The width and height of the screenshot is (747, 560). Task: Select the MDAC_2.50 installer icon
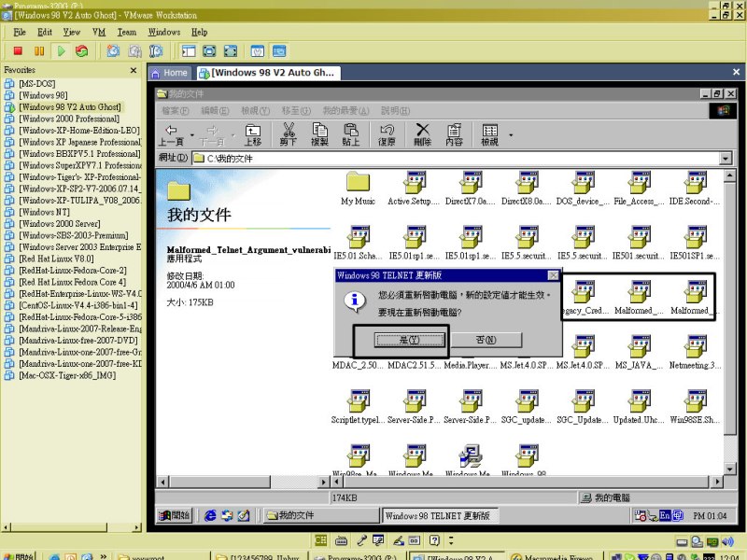pyautogui.click(x=358, y=365)
